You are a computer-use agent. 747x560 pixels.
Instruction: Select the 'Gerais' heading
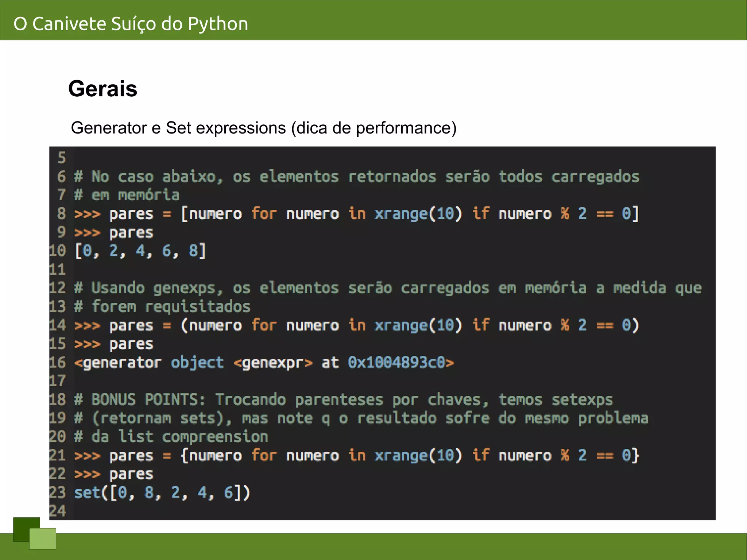103,89
